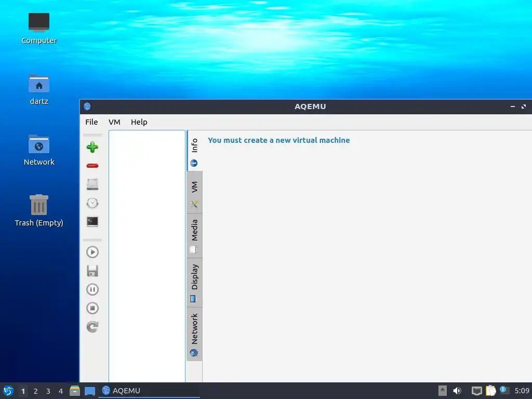Open the terminal console icon

(x=92, y=221)
